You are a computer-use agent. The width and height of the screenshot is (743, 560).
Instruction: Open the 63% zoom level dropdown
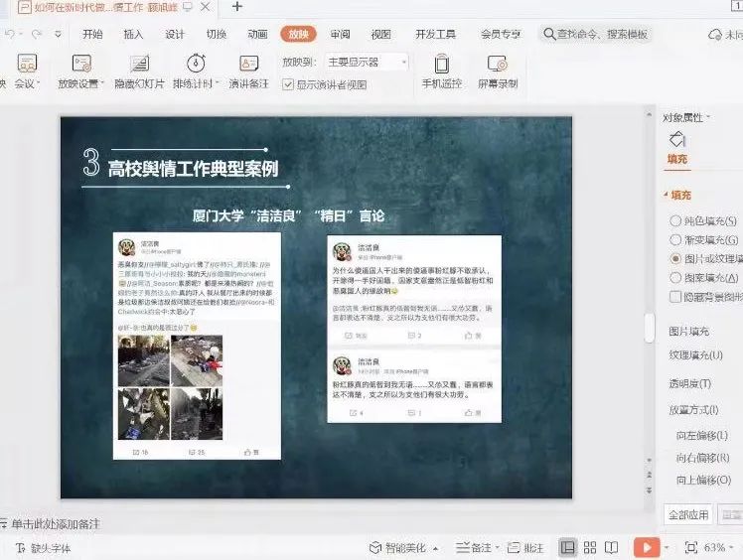coord(718,548)
